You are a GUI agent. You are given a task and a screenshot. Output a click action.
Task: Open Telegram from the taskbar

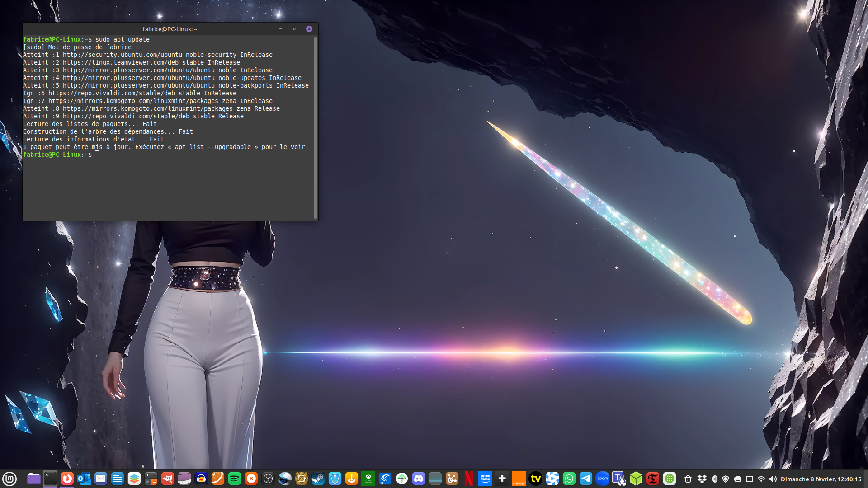[585, 479]
